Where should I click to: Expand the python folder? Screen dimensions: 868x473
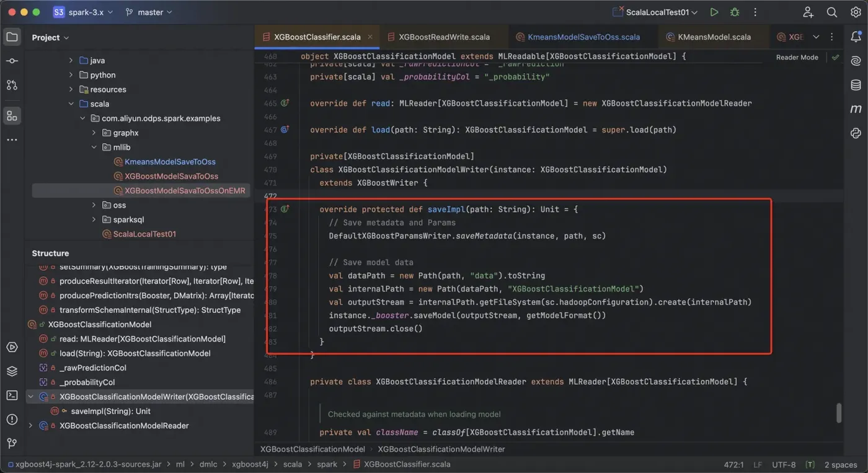[71, 75]
